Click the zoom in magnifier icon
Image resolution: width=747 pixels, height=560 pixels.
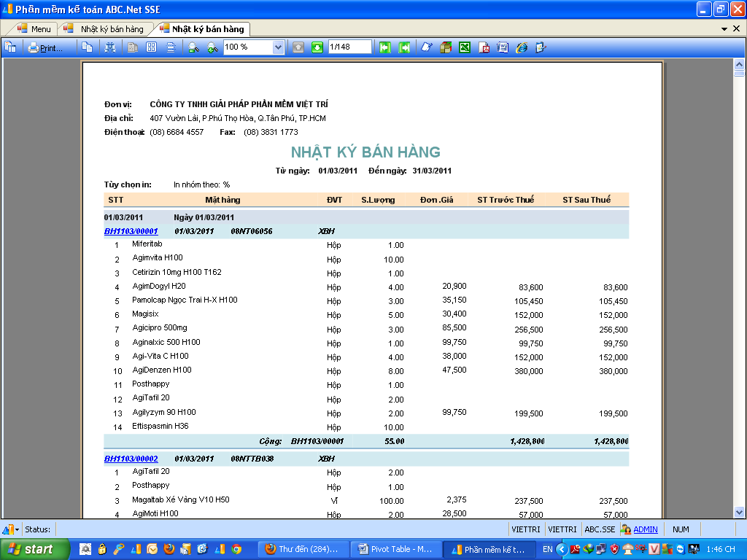(212, 47)
